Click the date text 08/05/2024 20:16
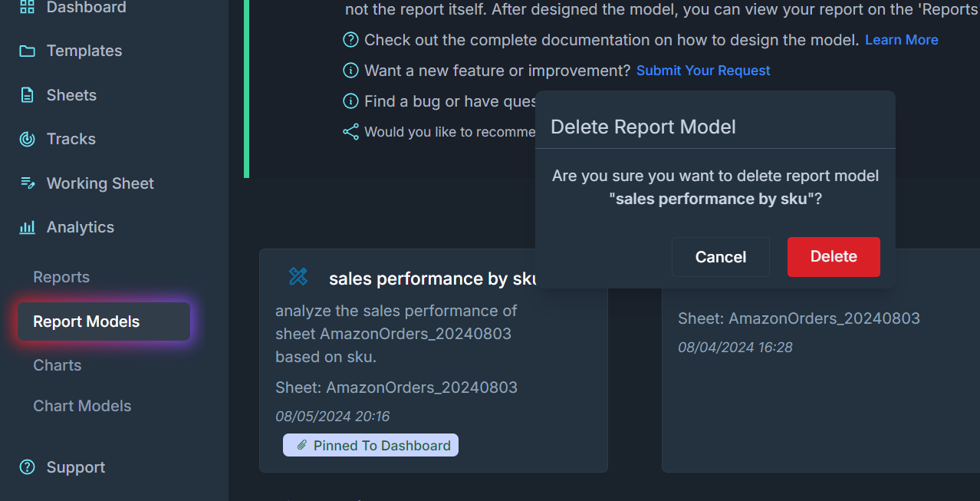 (333, 417)
